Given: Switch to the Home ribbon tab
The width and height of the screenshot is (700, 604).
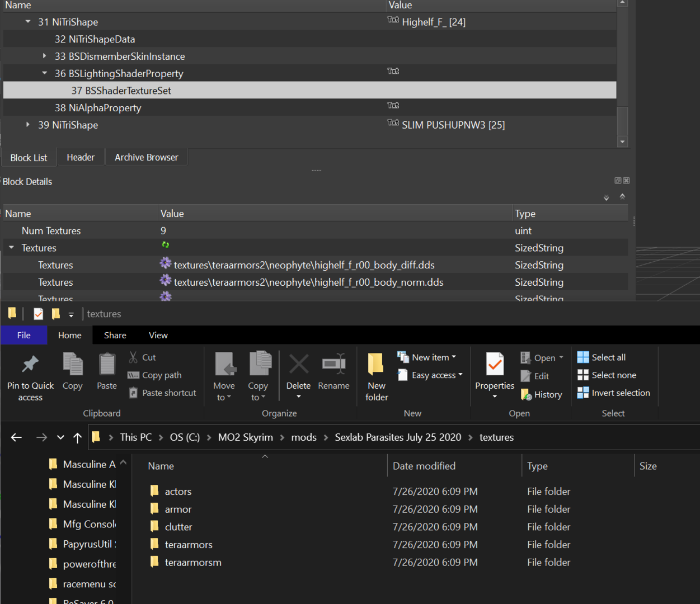Looking at the screenshot, I should (x=70, y=335).
